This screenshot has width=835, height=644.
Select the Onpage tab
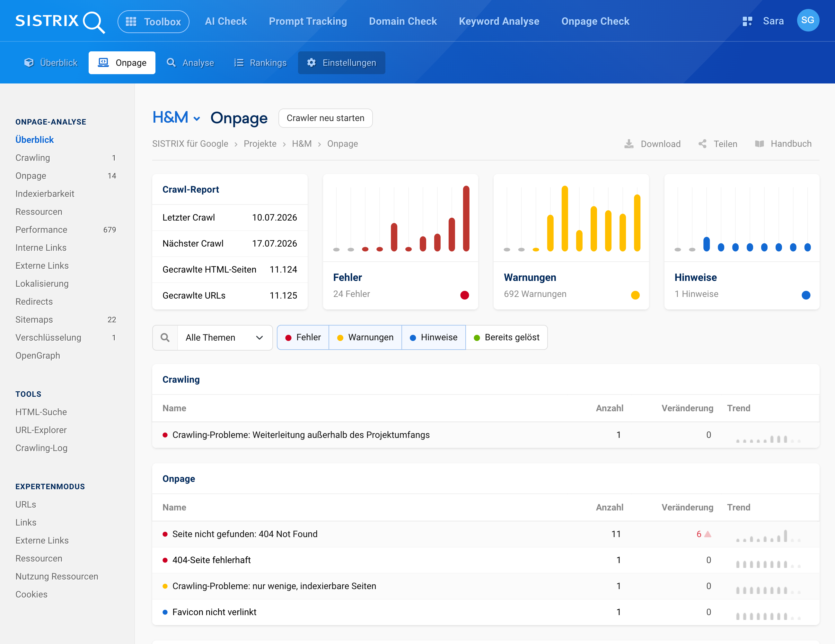point(122,63)
